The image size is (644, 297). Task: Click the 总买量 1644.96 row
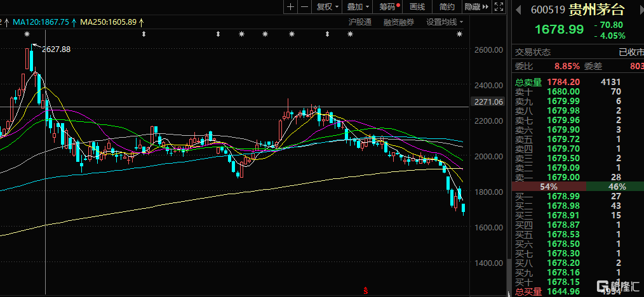(577, 292)
